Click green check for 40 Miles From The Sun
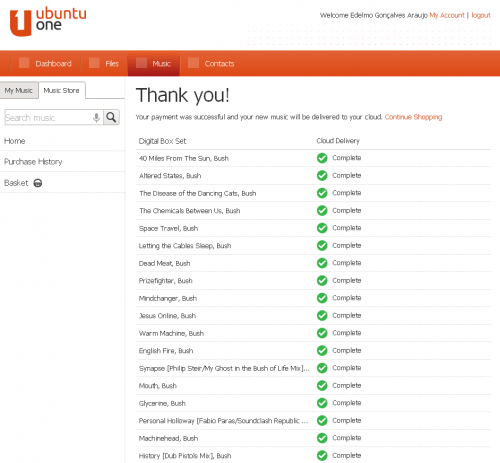 click(322, 158)
